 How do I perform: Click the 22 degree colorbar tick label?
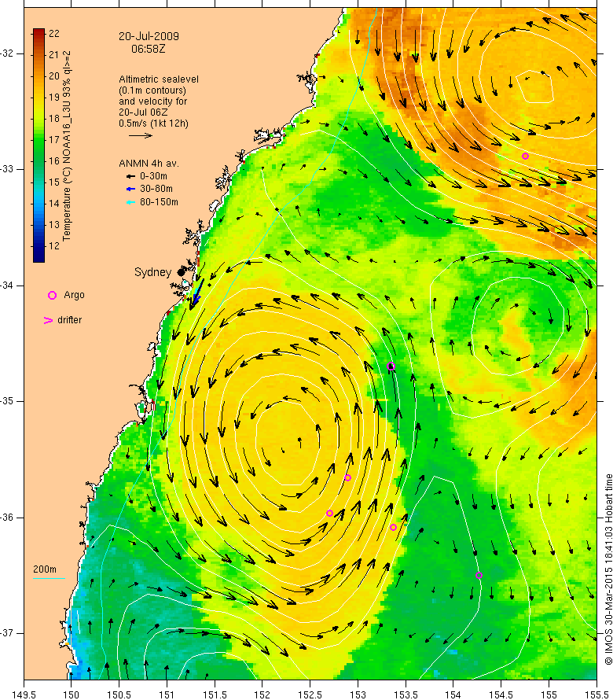coord(54,34)
